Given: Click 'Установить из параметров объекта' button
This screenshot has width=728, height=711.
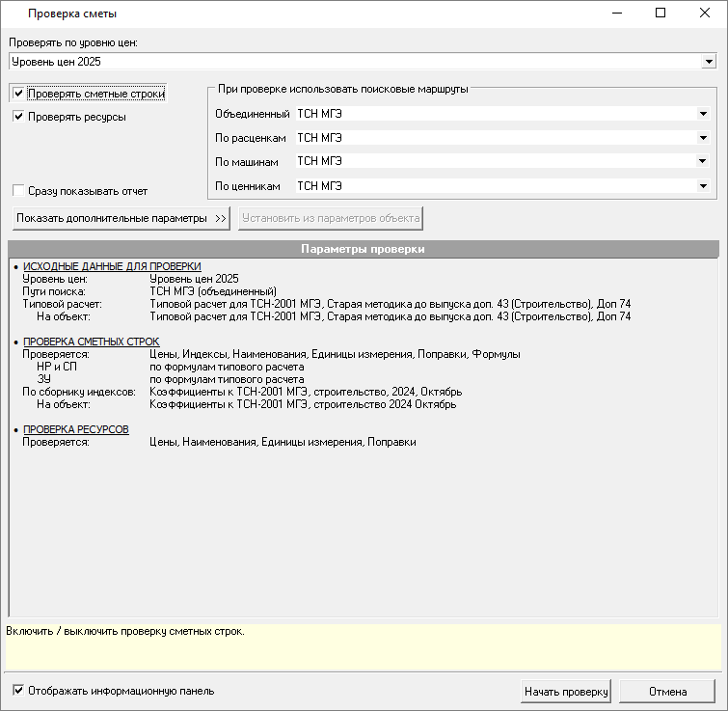Looking at the screenshot, I should (331, 218).
